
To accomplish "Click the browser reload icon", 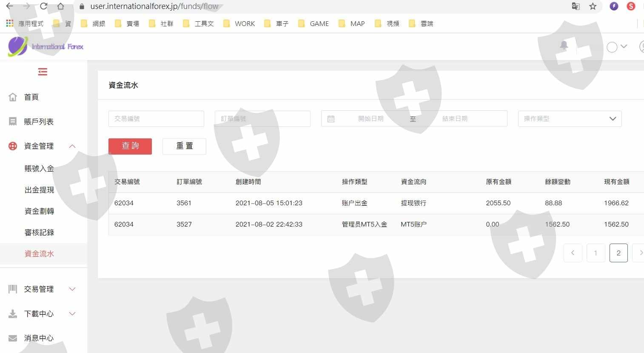I will tap(43, 6).
